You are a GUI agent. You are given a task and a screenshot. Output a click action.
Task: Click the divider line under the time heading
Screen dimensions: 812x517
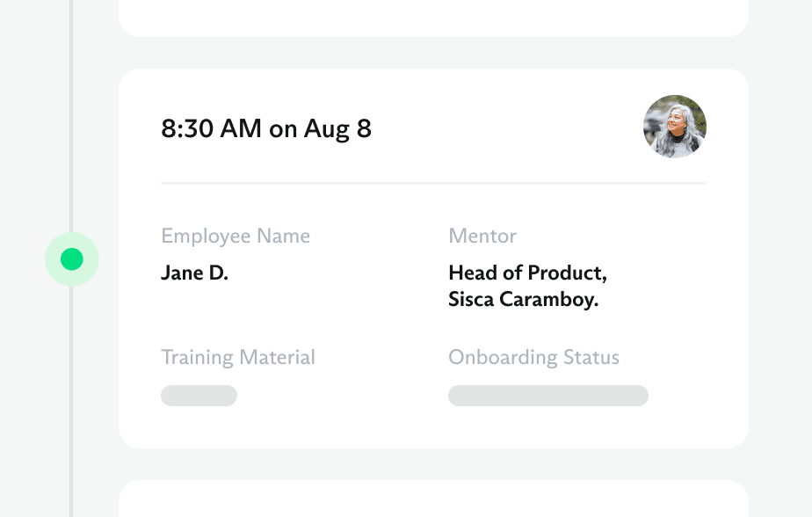point(433,183)
